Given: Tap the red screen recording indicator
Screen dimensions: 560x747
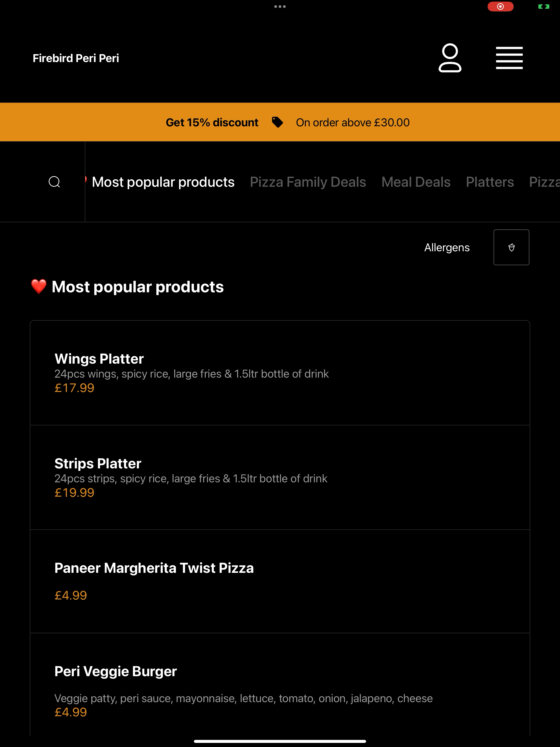Looking at the screenshot, I should [x=500, y=6].
